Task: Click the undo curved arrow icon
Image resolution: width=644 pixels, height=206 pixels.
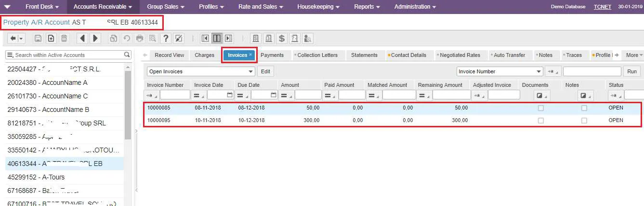Action: tap(126, 38)
